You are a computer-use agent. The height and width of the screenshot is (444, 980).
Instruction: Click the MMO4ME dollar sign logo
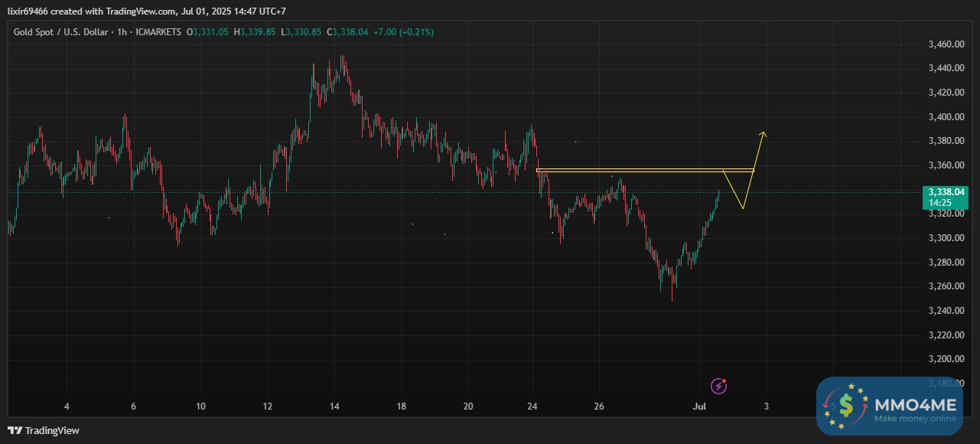pyautogui.click(x=845, y=406)
